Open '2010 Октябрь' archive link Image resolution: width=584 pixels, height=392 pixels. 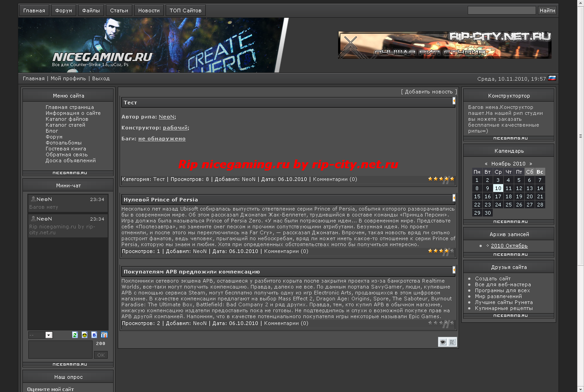click(509, 246)
